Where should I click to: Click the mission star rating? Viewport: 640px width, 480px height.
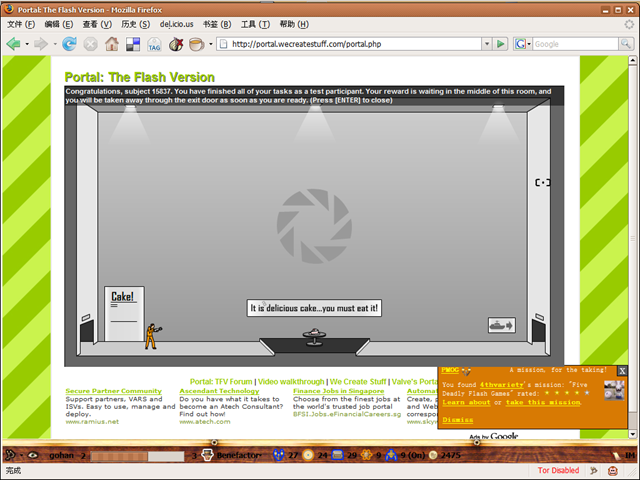point(567,393)
